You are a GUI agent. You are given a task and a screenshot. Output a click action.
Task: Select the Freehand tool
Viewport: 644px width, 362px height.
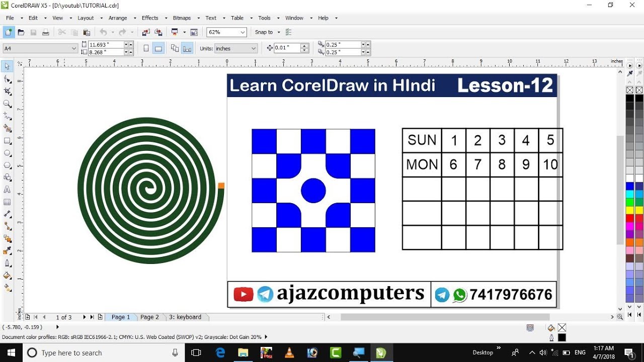[x=7, y=116]
